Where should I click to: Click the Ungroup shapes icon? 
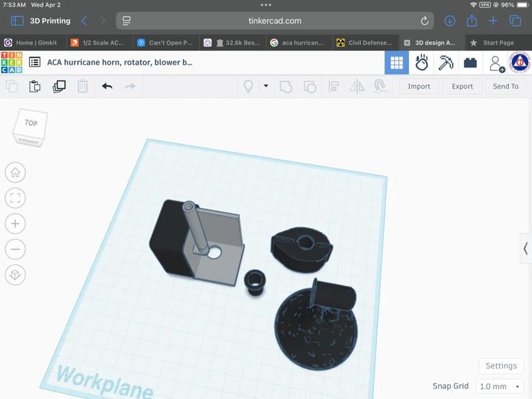(x=310, y=87)
